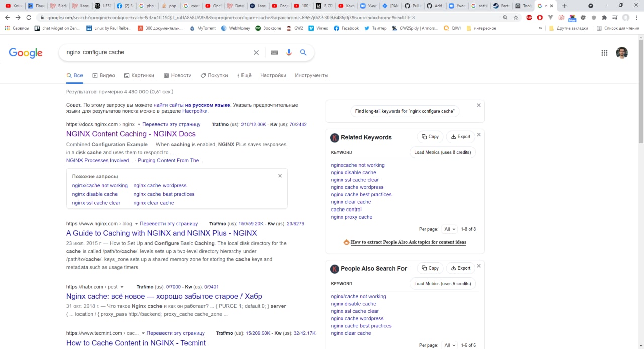
Task: Open the Habr Nginx cache result
Action: coord(164,296)
